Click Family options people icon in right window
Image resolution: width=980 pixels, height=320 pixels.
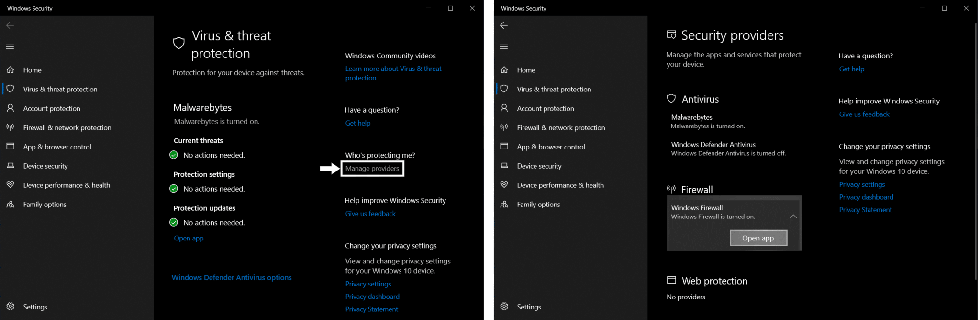504,204
